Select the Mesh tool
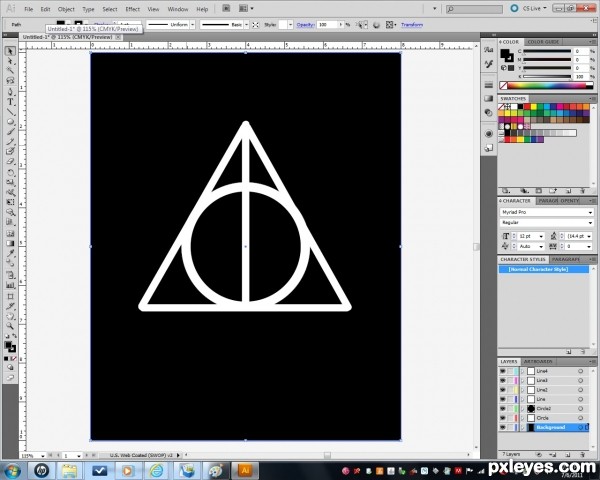600x480 pixels. 10,233
